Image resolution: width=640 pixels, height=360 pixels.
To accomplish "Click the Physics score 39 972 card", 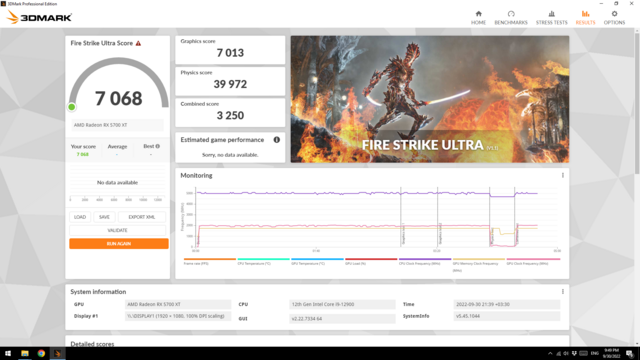I will 230,81.
